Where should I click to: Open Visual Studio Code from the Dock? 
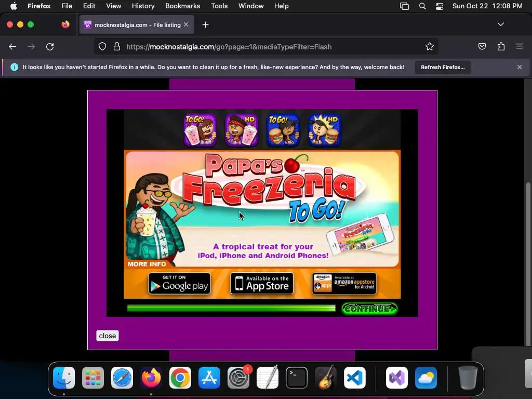pyautogui.click(x=355, y=378)
